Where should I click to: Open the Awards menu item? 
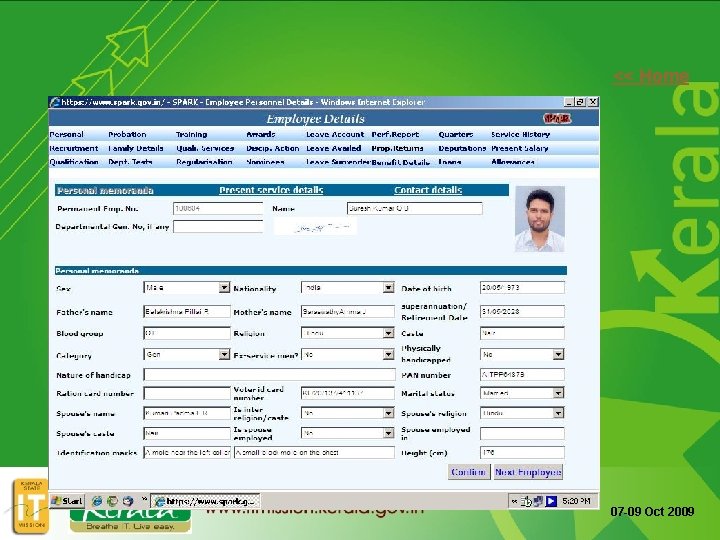tap(261, 135)
